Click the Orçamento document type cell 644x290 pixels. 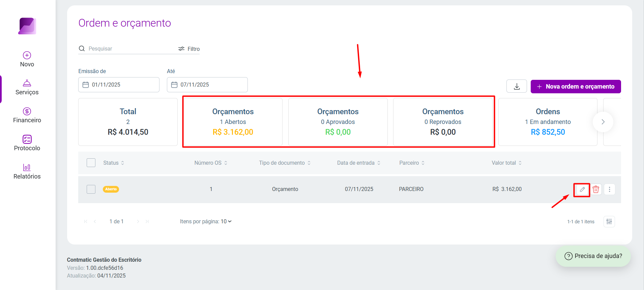[285, 189]
